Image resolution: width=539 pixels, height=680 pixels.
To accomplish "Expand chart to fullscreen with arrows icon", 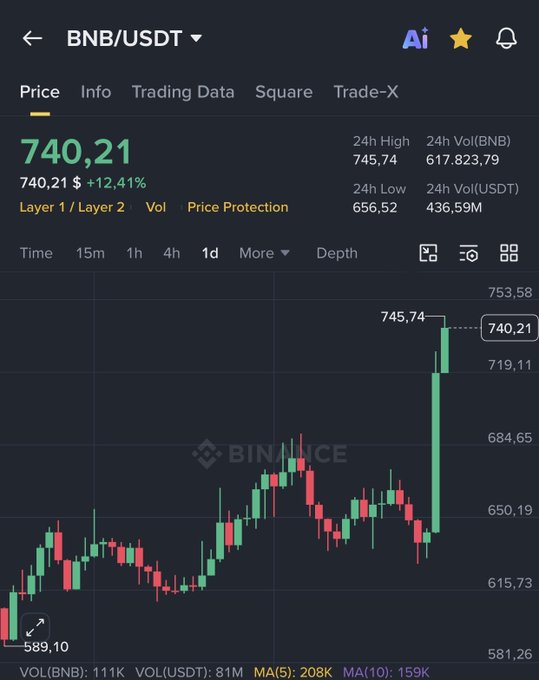I will click(35, 628).
